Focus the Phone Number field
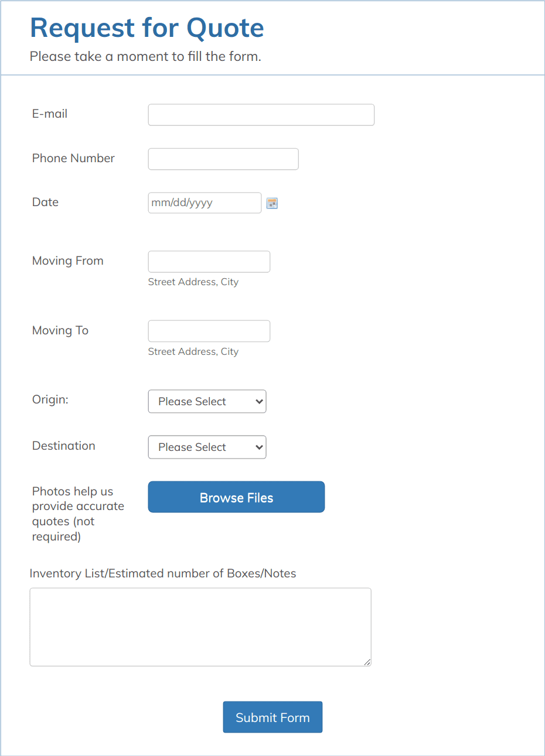 tap(223, 159)
